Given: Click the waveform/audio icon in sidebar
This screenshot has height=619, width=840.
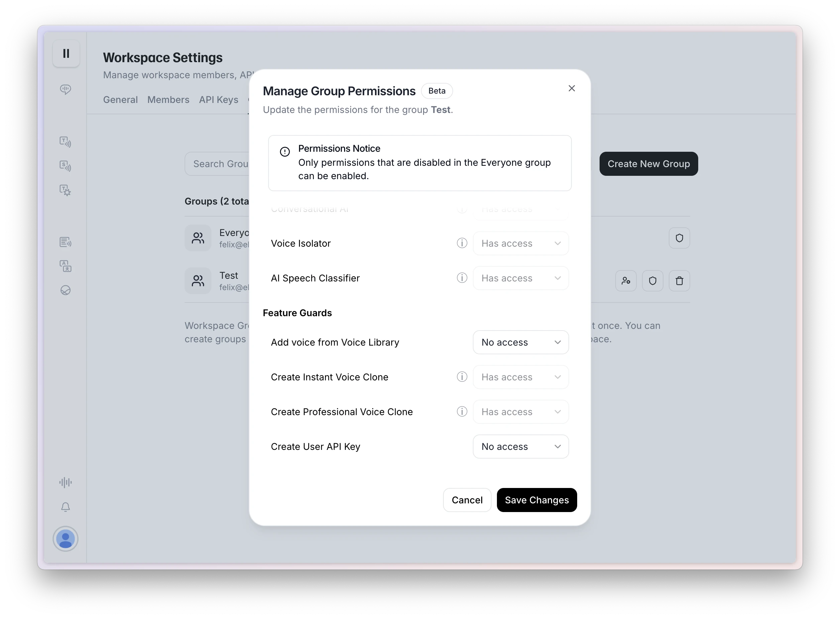Looking at the screenshot, I should (x=65, y=482).
